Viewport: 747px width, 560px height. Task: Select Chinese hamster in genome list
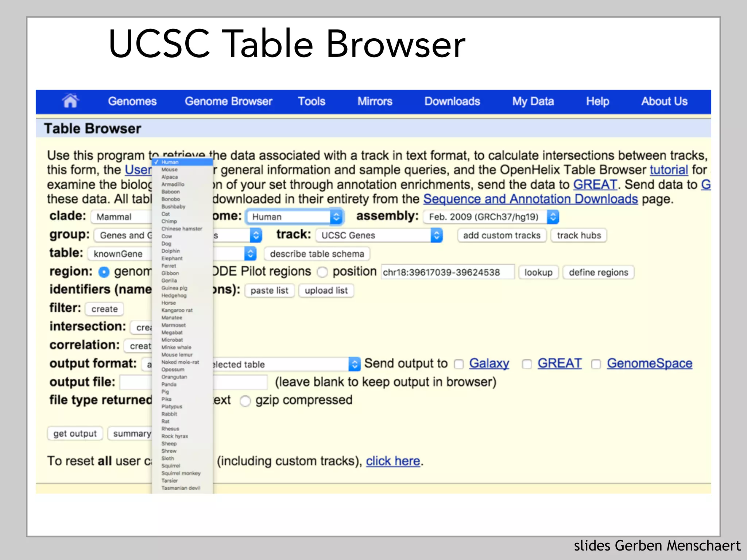pyautogui.click(x=182, y=229)
